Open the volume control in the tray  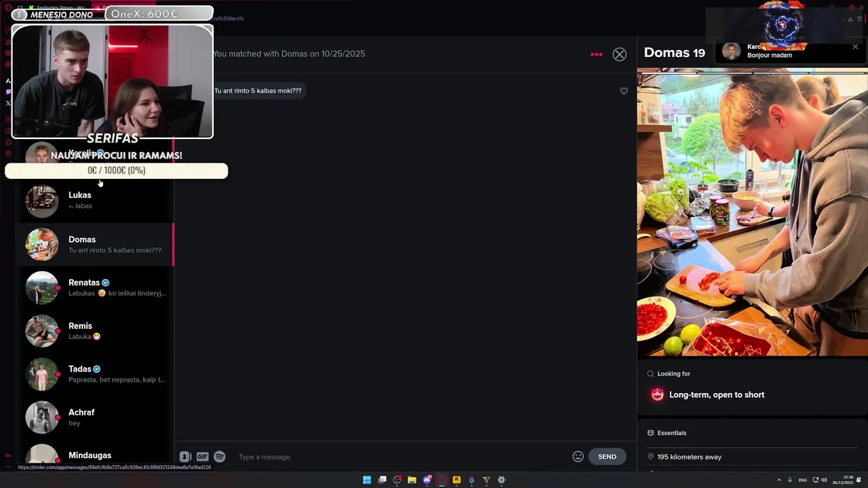click(x=824, y=480)
